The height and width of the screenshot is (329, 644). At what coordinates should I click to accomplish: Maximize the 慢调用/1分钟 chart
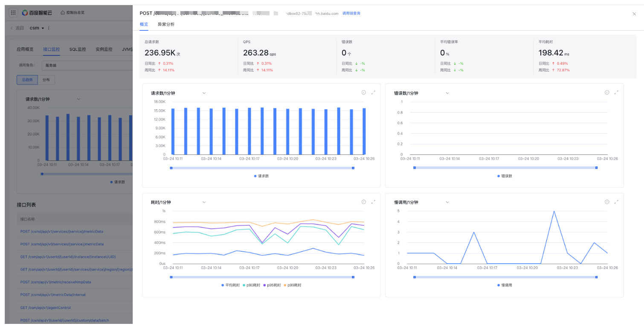616,202
